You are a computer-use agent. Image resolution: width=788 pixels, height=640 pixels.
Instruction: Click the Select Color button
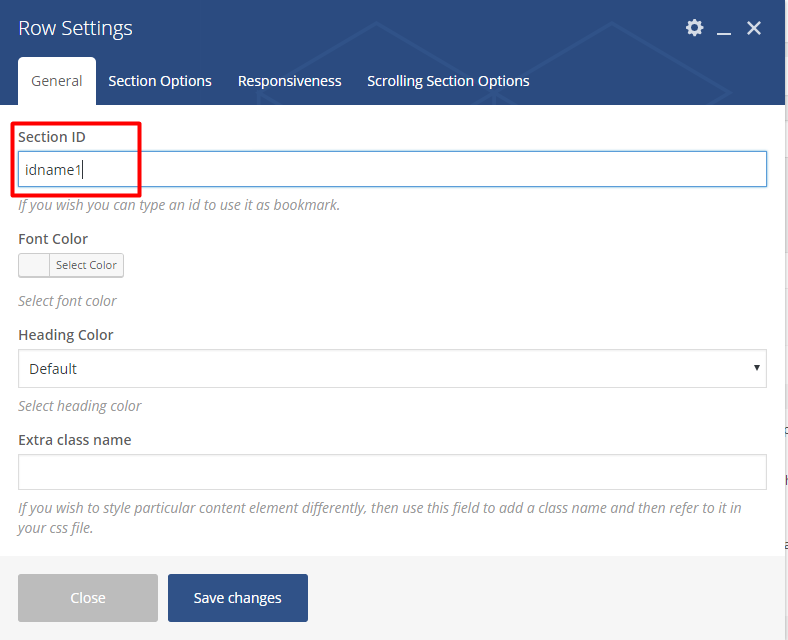tap(86, 265)
